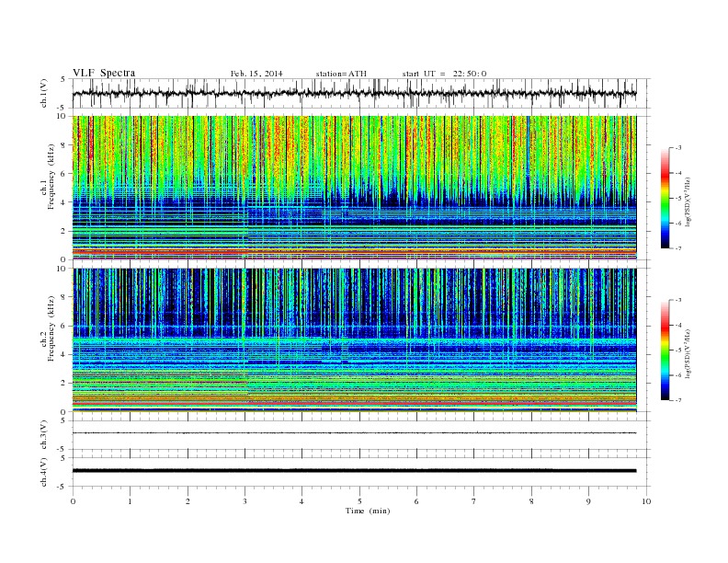This screenshot has height=563, width=728.
Task: Click the "-3" label on ch.1 colorbar
Action: pos(678,148)
